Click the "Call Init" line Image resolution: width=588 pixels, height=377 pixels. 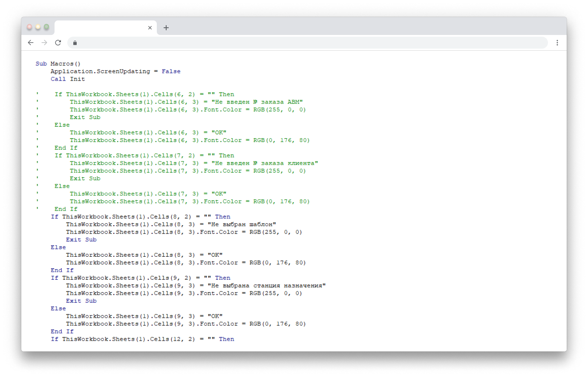(68, 79)
